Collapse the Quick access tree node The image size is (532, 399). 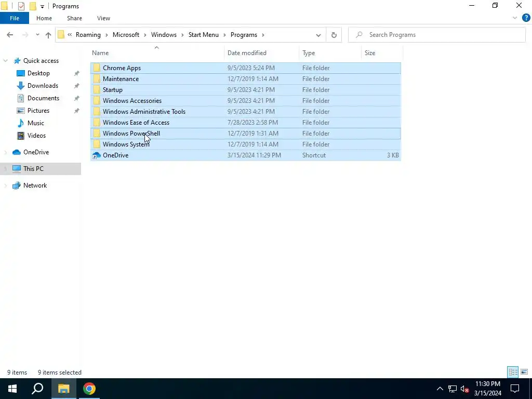(5, 61)
